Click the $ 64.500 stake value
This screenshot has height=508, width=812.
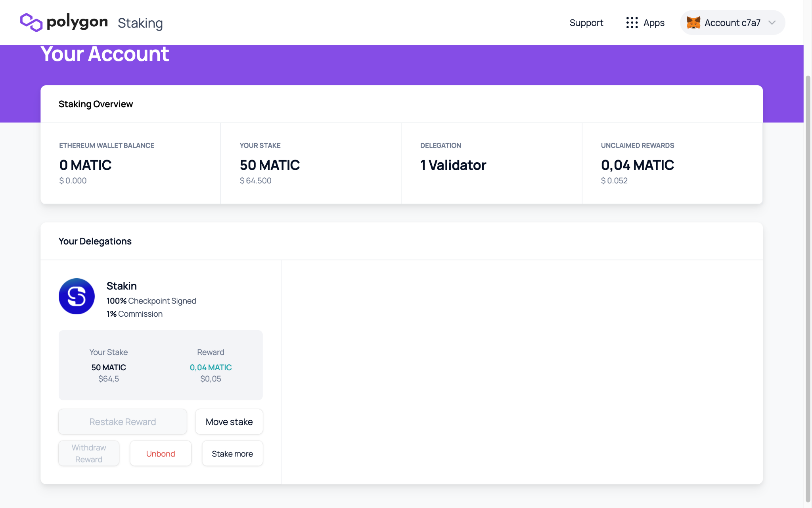pos(255,181)
